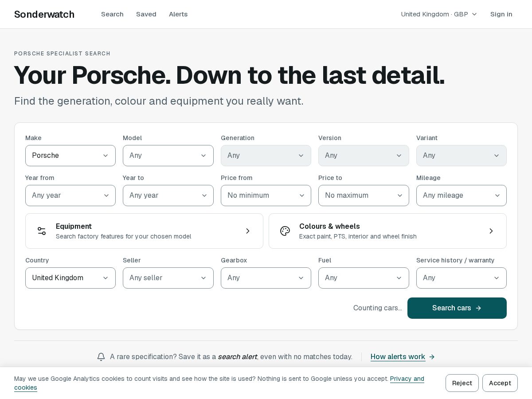This screenshot has width=532, height=399.
Task: Click the bell alert icon
Action: tap(101, 357)
